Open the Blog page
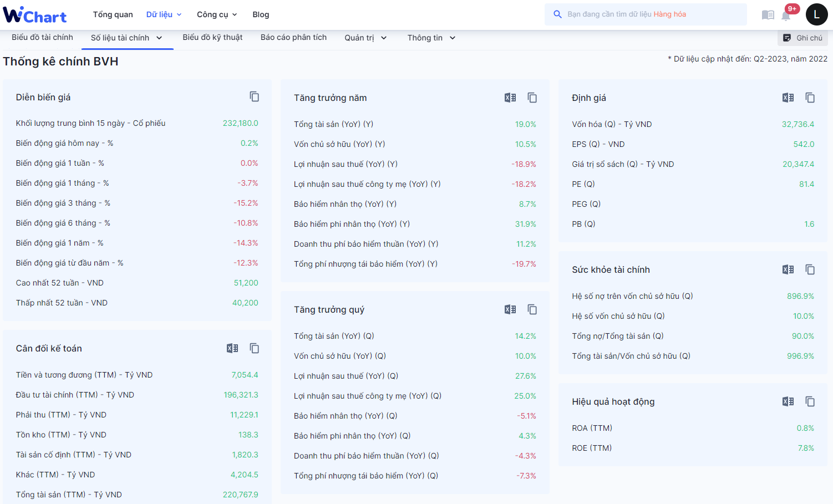The height and width of the screenshot is (504, 833). pos(261,14)
